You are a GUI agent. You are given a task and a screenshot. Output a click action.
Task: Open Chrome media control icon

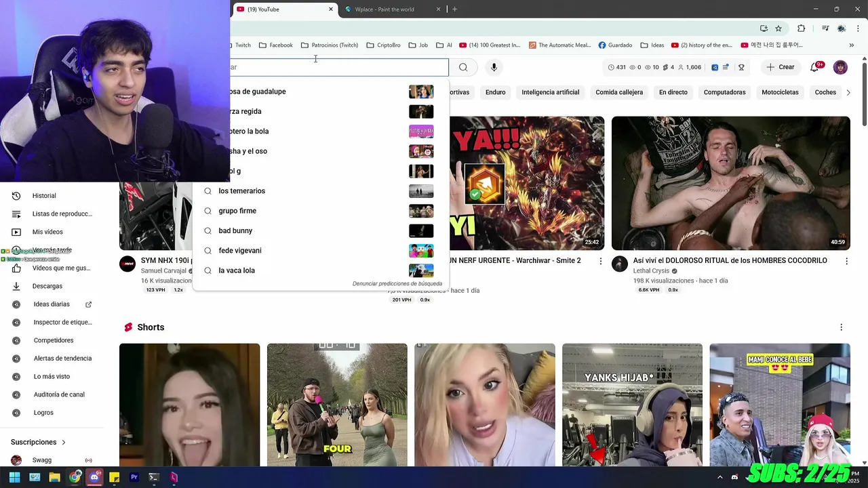825,28
